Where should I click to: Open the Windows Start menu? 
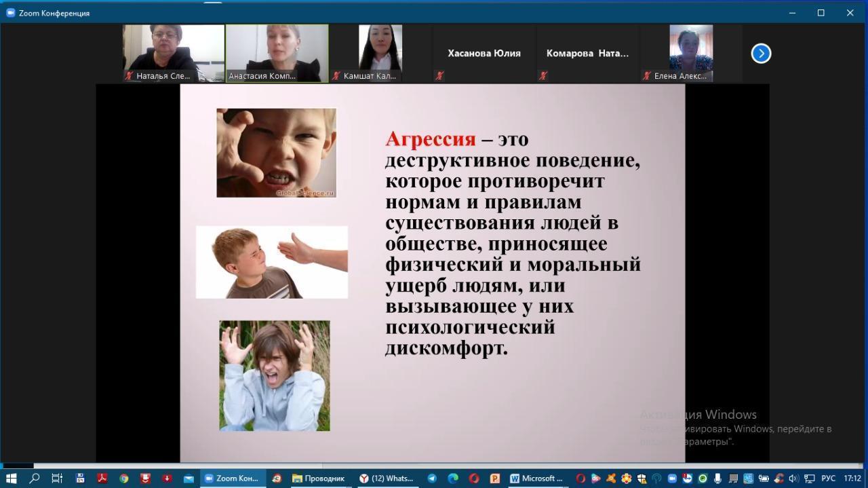(x=11, y=478)
